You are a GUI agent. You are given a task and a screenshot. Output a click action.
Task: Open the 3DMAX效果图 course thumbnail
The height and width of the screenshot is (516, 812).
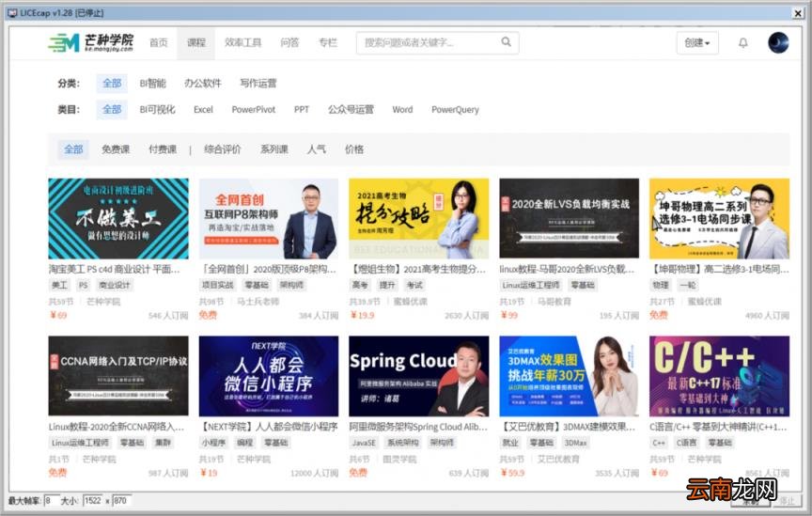[570, 376]
